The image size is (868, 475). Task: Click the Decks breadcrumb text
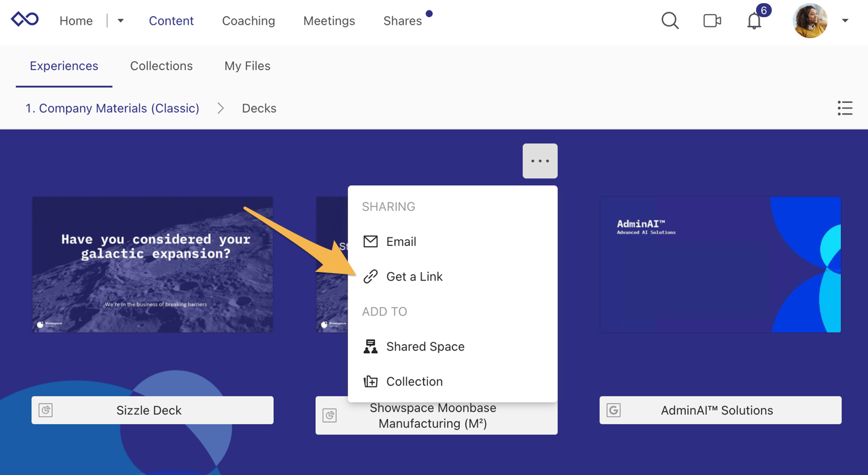(259, 108)
